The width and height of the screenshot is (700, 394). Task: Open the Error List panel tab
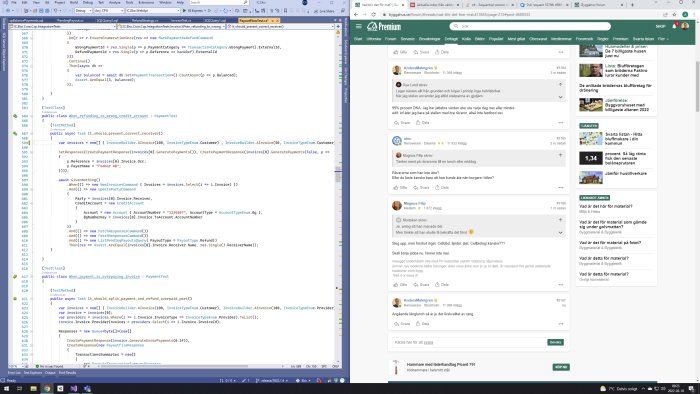tap(14, 373)
